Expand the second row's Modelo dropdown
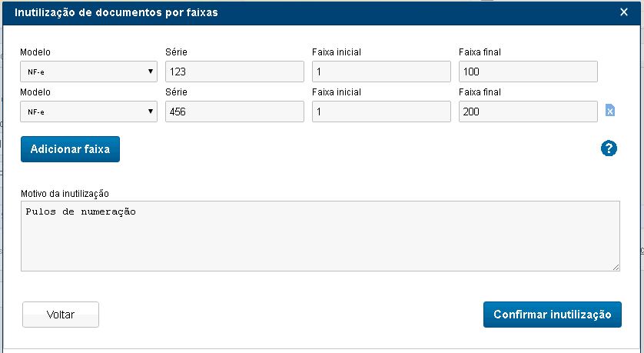644x353 pixels. pyautogui.click(x=88, y=112)
